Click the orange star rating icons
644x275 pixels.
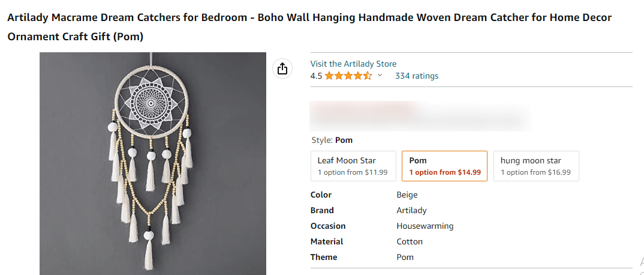tap(348, 76)
